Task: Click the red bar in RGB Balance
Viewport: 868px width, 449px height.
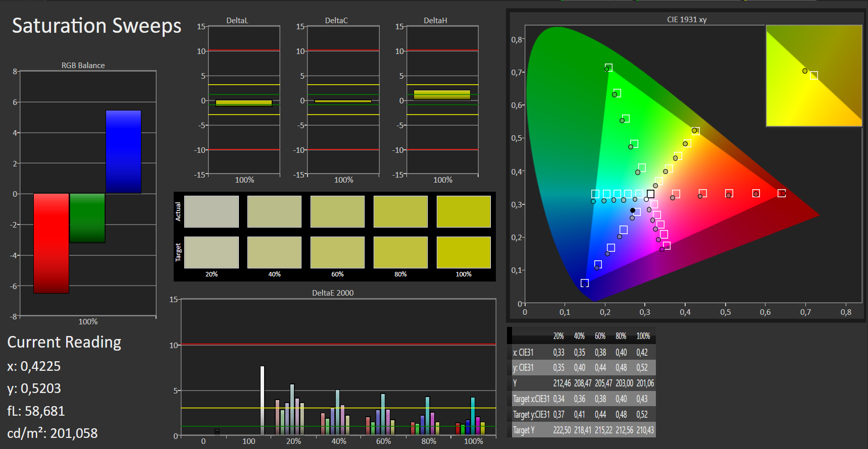Action: [x=51, y=243]
